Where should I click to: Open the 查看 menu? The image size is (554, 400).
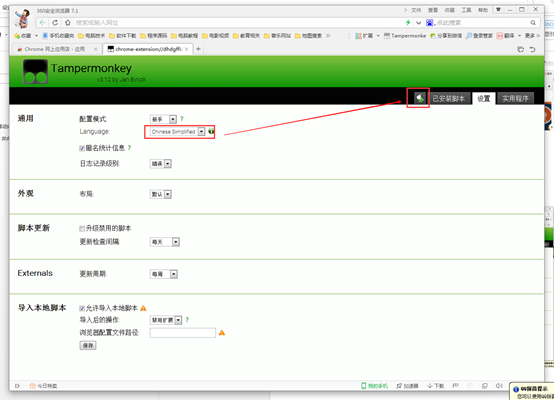coord(433,10)
